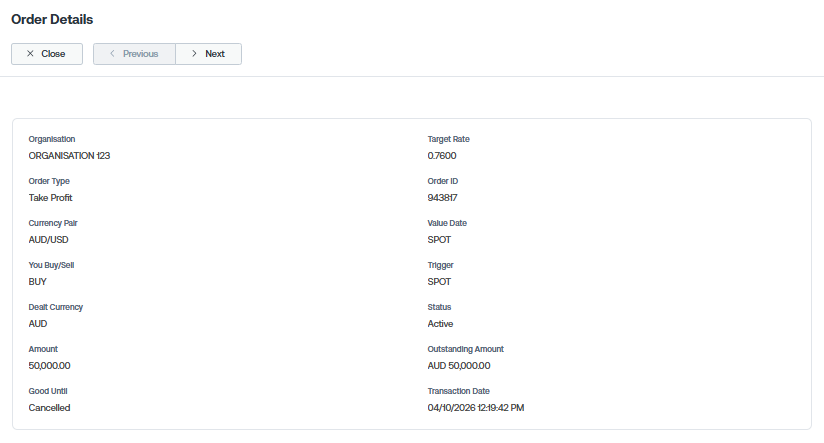
Task: Click the Value Date label
Action: point(447,223)
